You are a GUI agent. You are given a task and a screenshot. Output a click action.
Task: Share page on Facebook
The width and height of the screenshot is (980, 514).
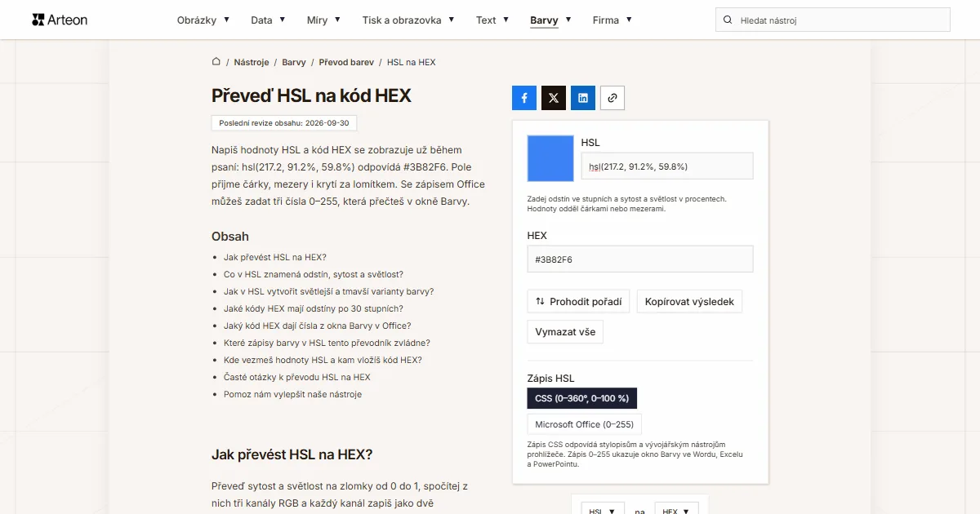coord(524,98)
